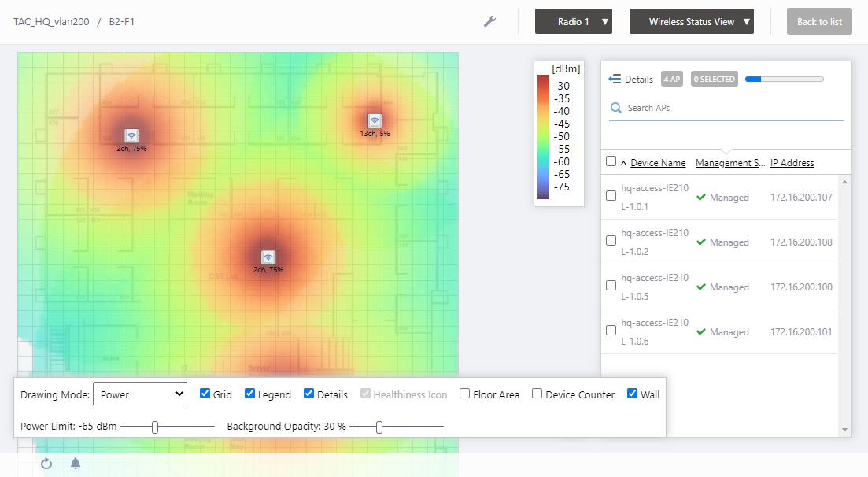
Task: Sort by Device Name column header
Action: coord(657,163)
